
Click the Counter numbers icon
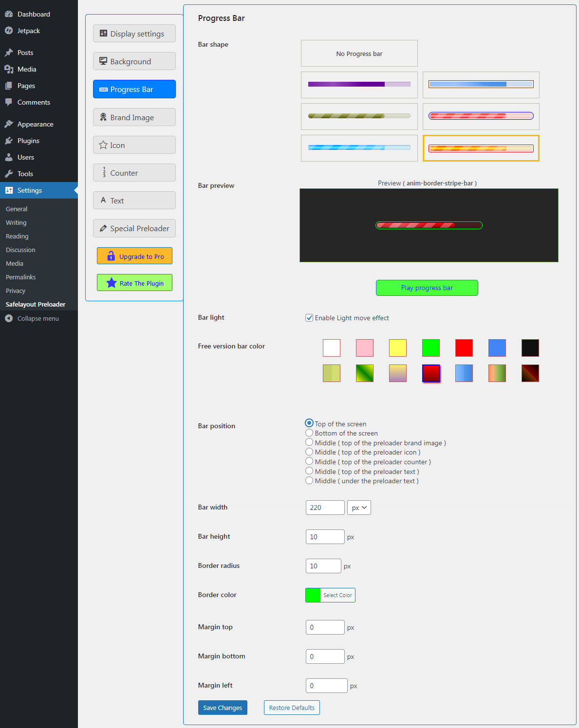click(104, 172)
